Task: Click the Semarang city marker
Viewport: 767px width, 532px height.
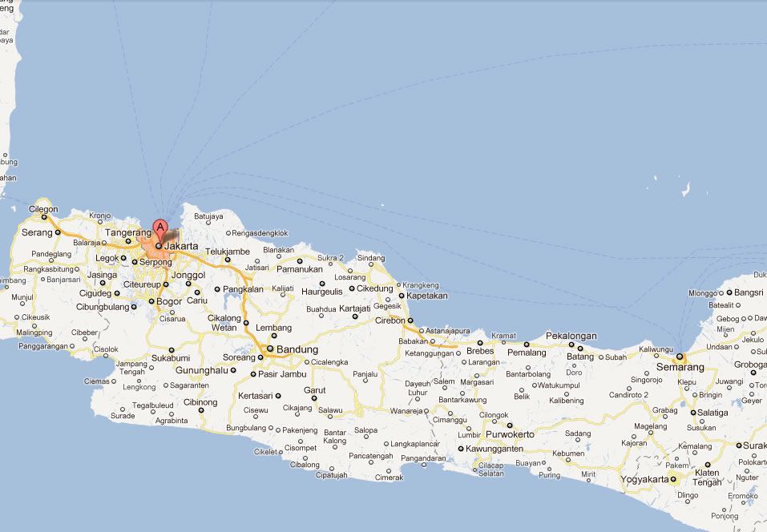Action: tap(680, 357)
